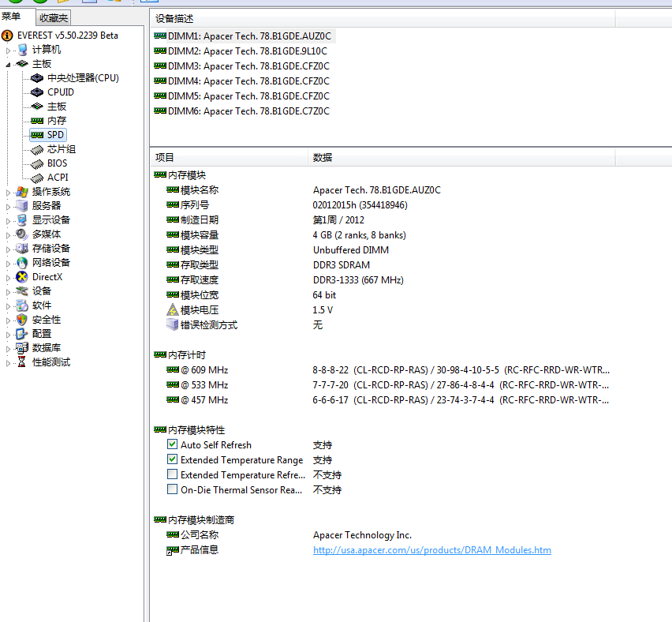Expand the 网络设备 tree node arrow
The image size is (672, 622).
tap(8, 264)
